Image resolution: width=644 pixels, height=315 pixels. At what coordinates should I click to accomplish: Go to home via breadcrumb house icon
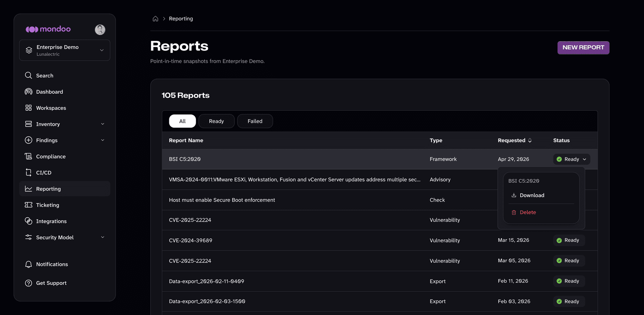[155, 19]
